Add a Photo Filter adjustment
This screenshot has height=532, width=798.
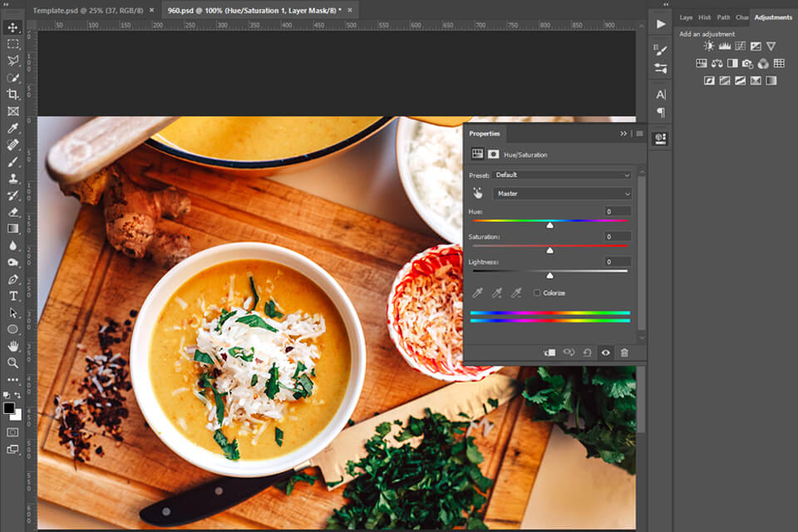(x=747, y=63)
